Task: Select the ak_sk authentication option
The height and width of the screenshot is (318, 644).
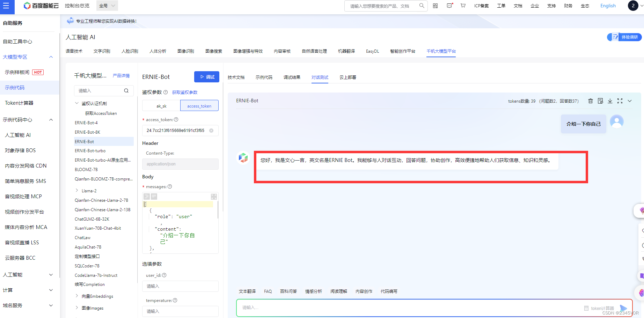Action: (161, 106)
